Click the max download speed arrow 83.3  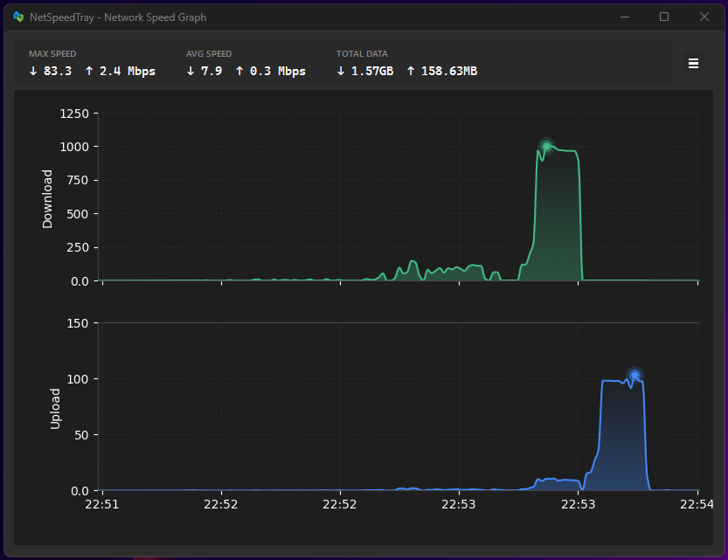pos(51,71)
